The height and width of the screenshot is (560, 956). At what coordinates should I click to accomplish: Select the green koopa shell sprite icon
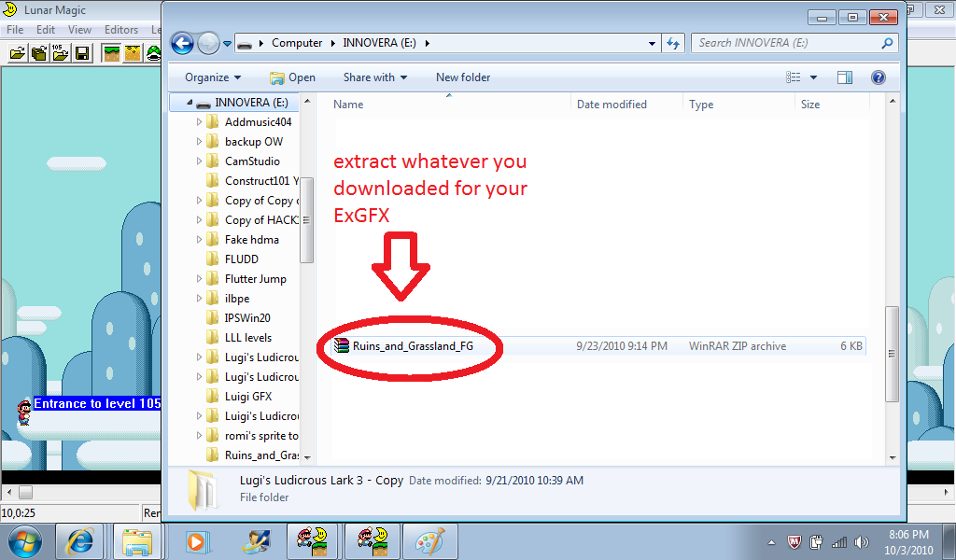pos(154,53)
